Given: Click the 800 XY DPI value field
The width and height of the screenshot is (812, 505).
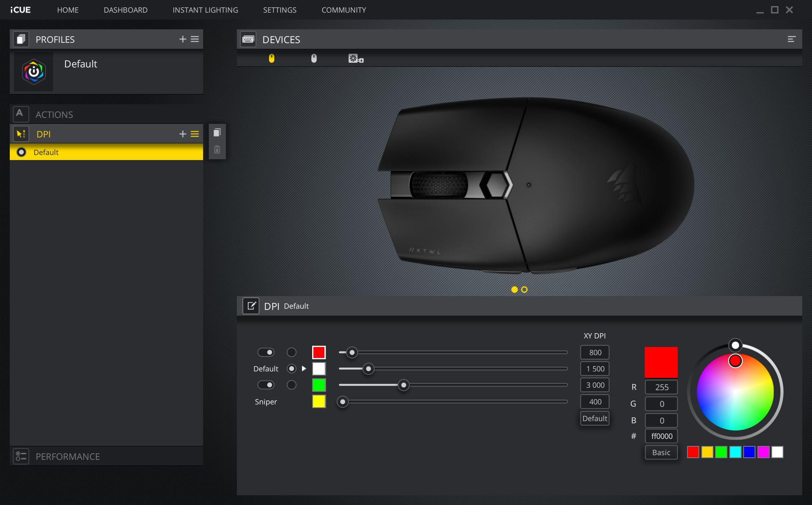Looking at the screenshot, I should [x=595, y=352].
